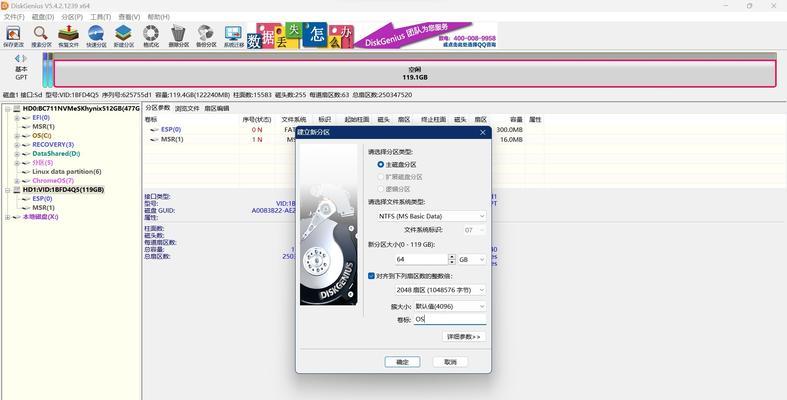Switch to the 分区参数 tab

[x=158, y=108]
